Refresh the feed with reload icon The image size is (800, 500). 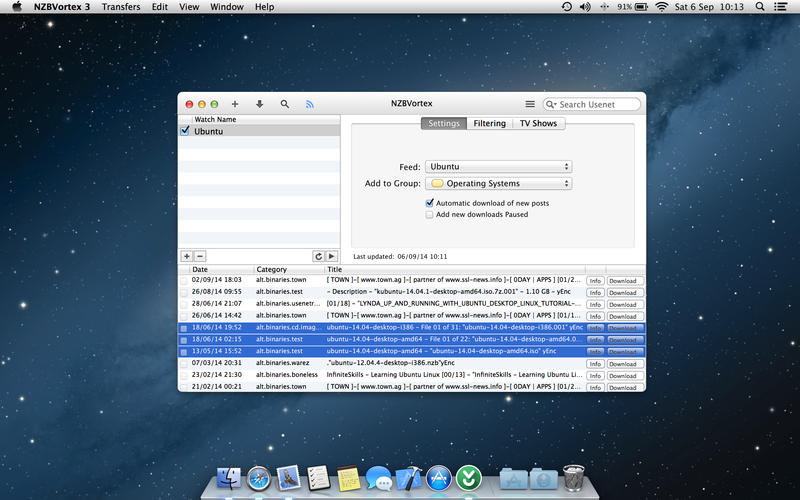pyautogui.click(x=318, y=257)
